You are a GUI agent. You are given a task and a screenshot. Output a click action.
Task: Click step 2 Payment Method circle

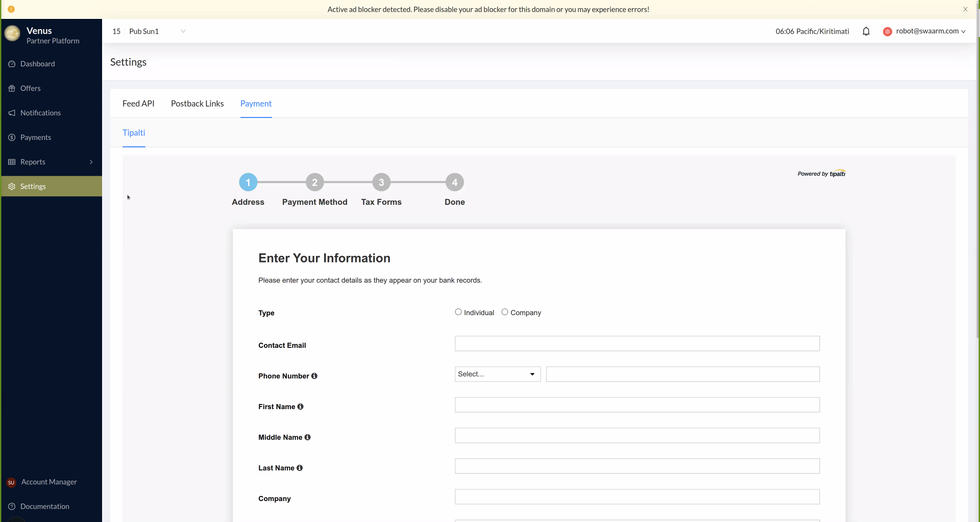tap(315, 182)
